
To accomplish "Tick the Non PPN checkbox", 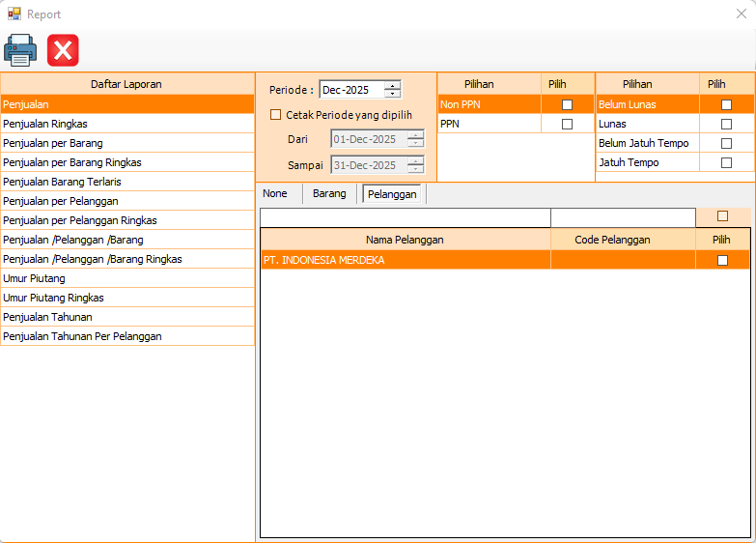I will (567, 104).
